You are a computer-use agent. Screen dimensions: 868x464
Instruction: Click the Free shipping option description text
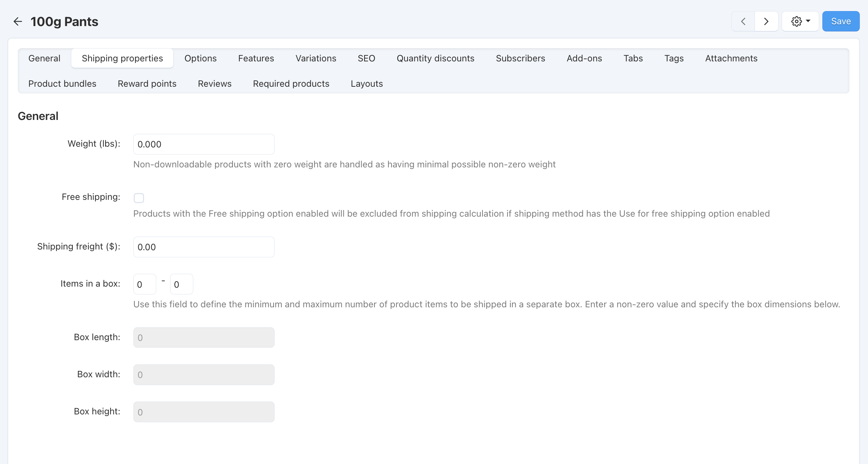[451, 213]
